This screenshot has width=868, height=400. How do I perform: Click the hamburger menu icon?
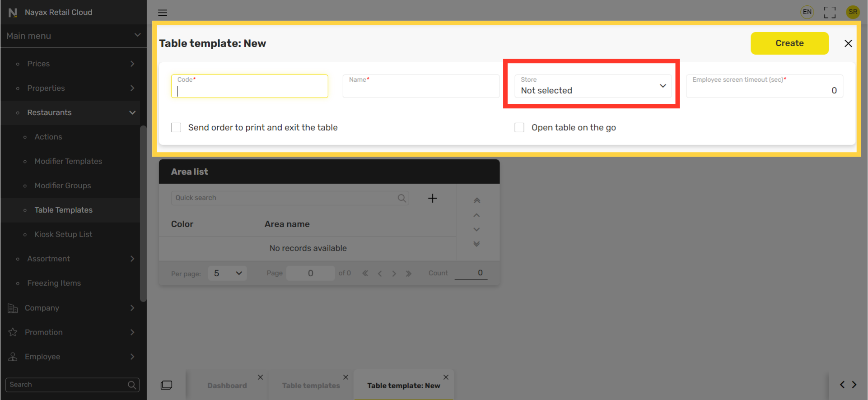(x=163, y=13)
